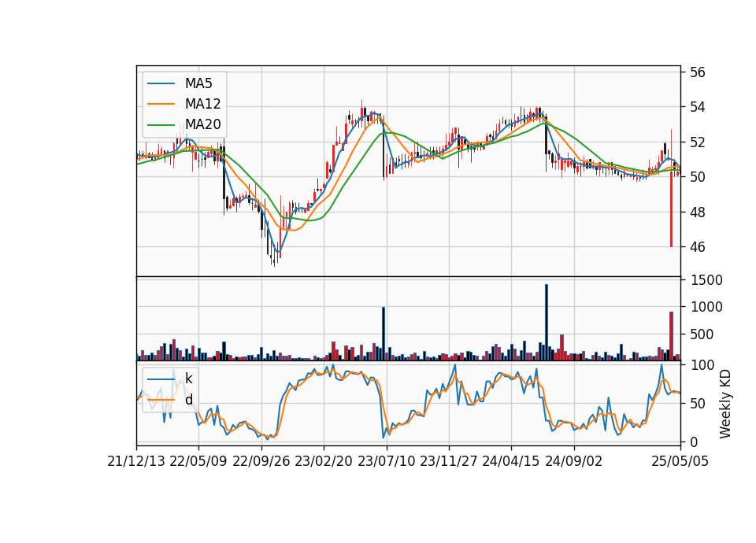This screenshot has height=543, width=756.
Task: Click the tall volume bar at 23/07/10
Action: pos(384,334)
